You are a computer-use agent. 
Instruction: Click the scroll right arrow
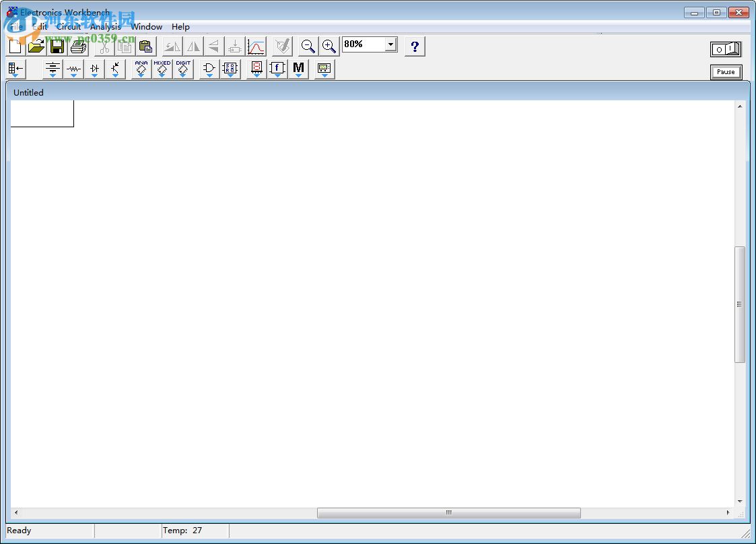coord(728,512)
